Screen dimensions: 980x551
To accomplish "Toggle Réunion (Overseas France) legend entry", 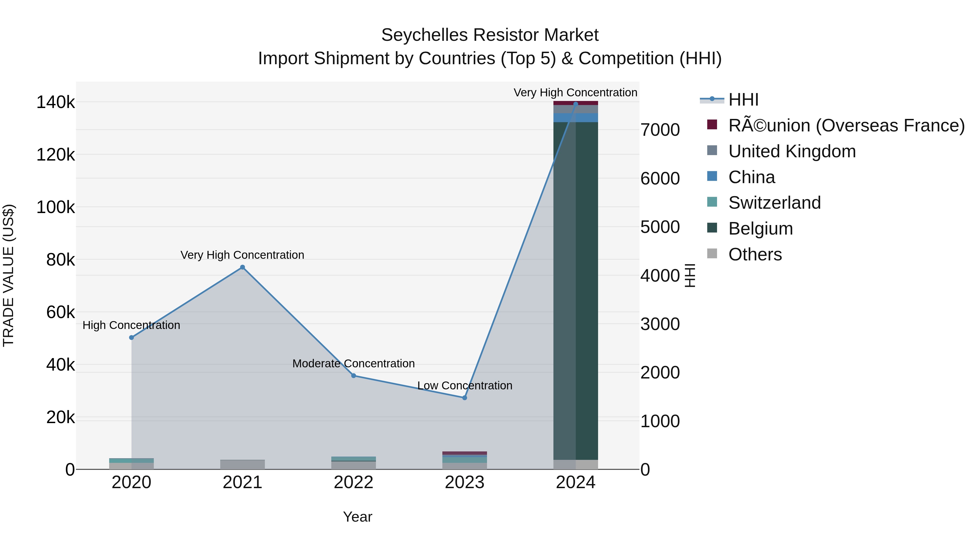I will [x=836, y=125].
